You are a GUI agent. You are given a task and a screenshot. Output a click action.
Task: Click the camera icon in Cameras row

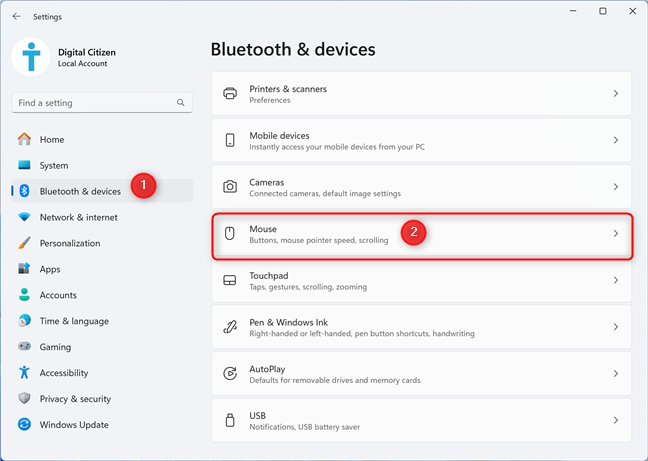[230, 187]
